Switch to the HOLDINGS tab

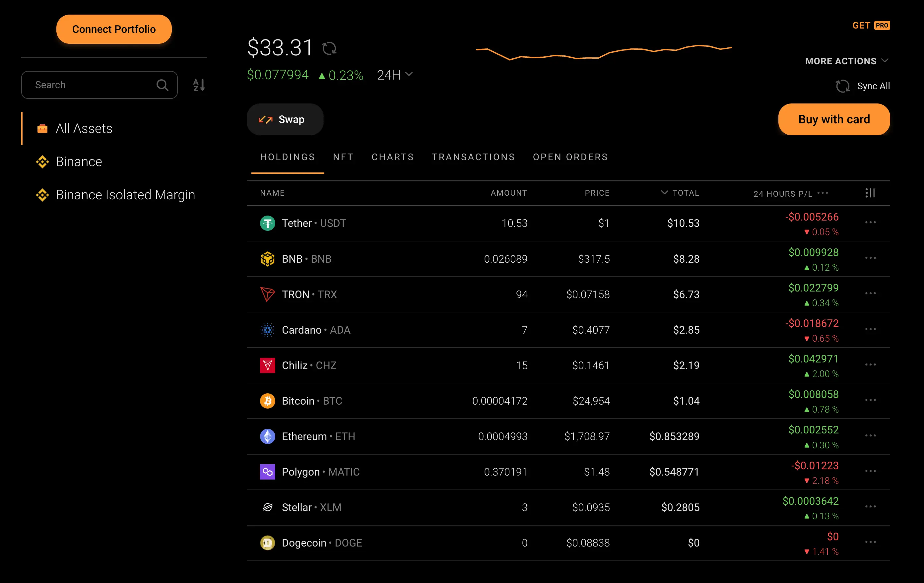pos(288,157)
